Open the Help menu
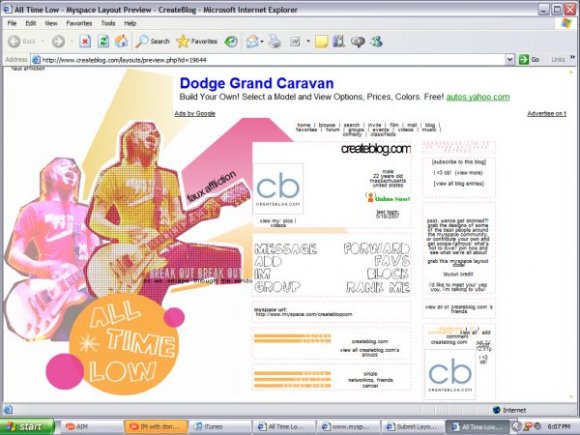This screenshot has width=580, height=435. coord(130,23)
